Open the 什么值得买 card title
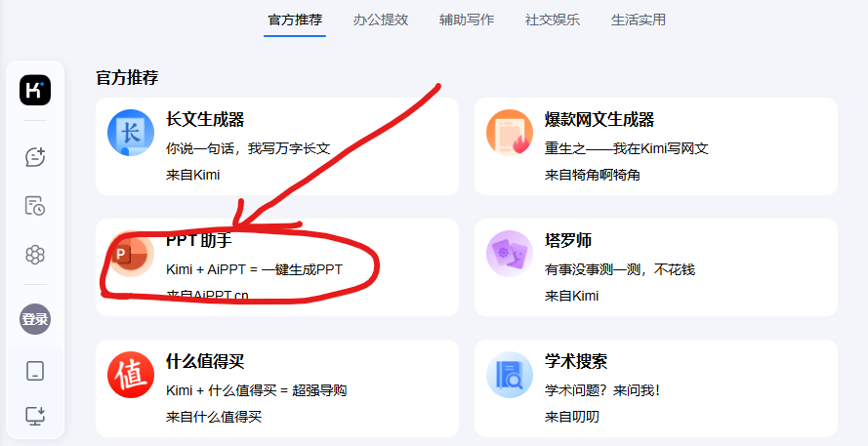 205,361
